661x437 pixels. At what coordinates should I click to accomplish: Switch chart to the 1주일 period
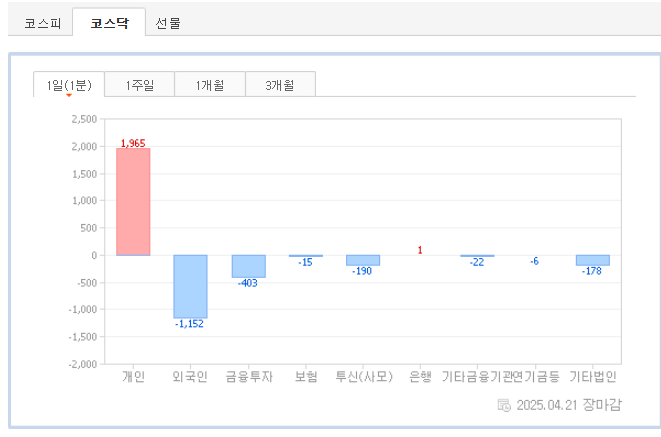point(140,85)
